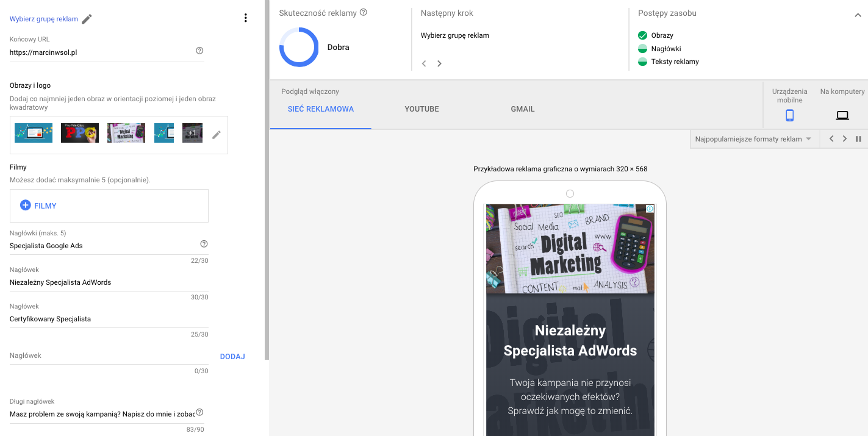Click the Wybierz grupę reklam next step text

[455, 35]
